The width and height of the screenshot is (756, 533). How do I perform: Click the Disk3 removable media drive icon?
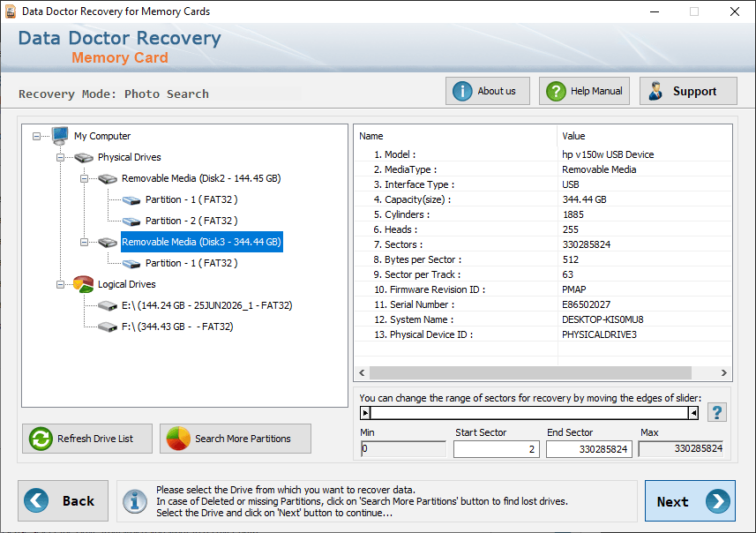[108, 242]
